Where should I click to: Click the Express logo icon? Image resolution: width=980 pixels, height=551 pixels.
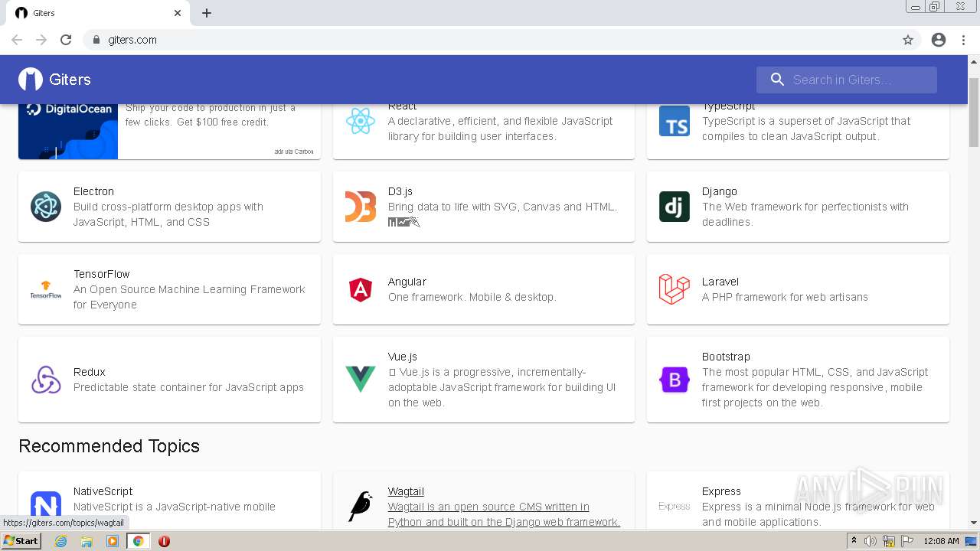tap(675, 507)
